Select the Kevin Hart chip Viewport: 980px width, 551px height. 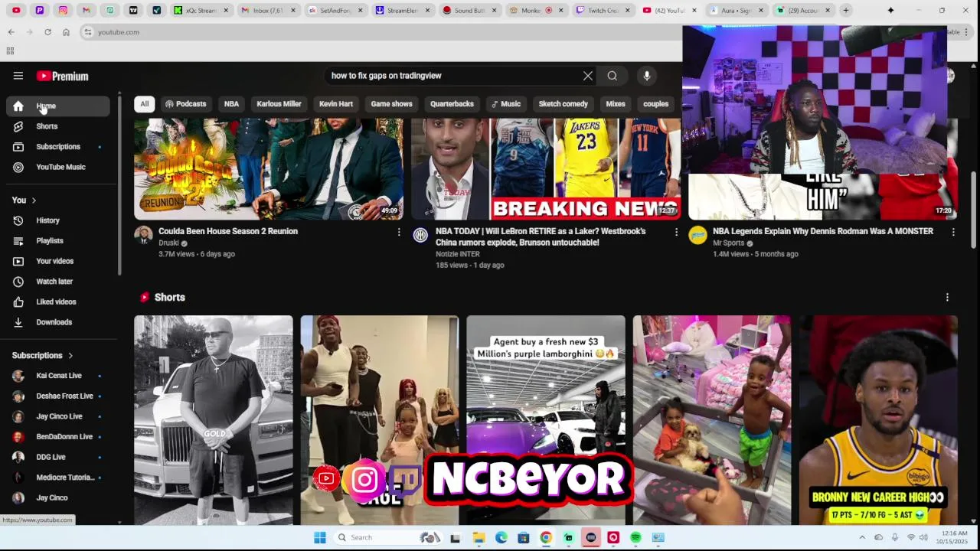[336, 104]
